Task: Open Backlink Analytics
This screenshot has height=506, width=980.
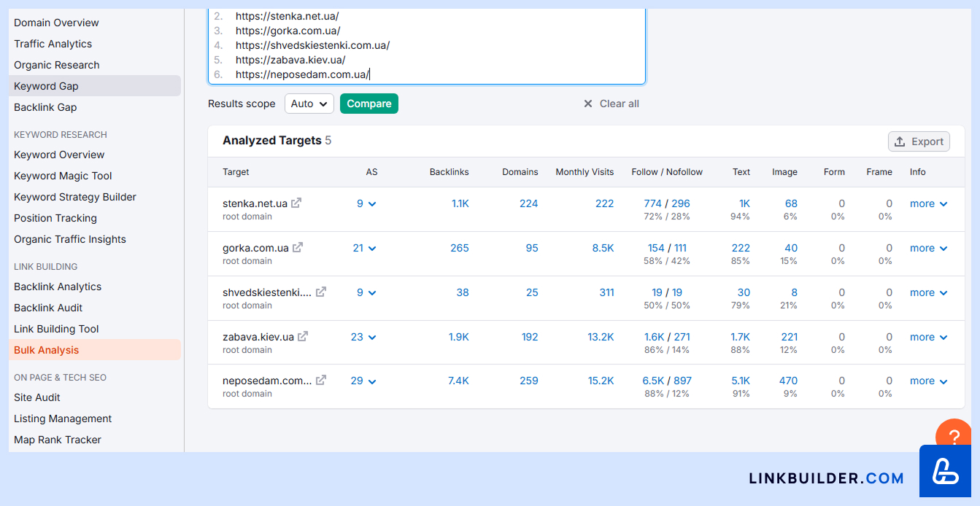Action: 58,287
